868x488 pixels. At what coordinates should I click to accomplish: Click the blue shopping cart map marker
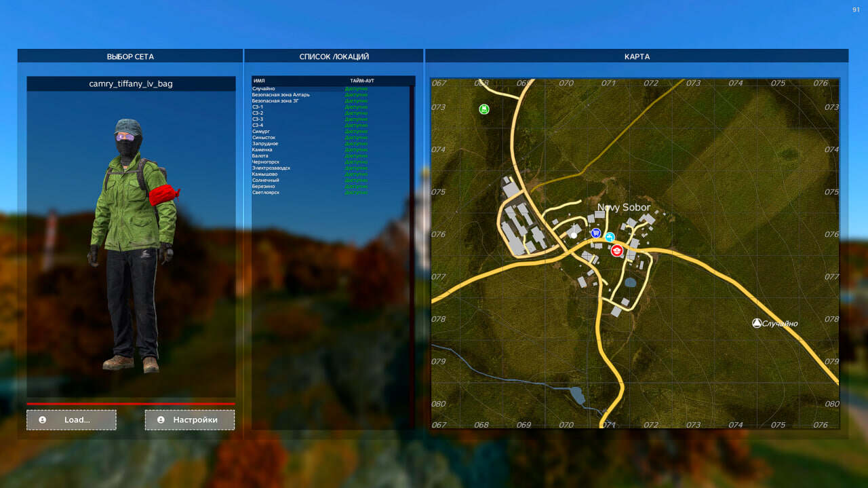(595, 233)
